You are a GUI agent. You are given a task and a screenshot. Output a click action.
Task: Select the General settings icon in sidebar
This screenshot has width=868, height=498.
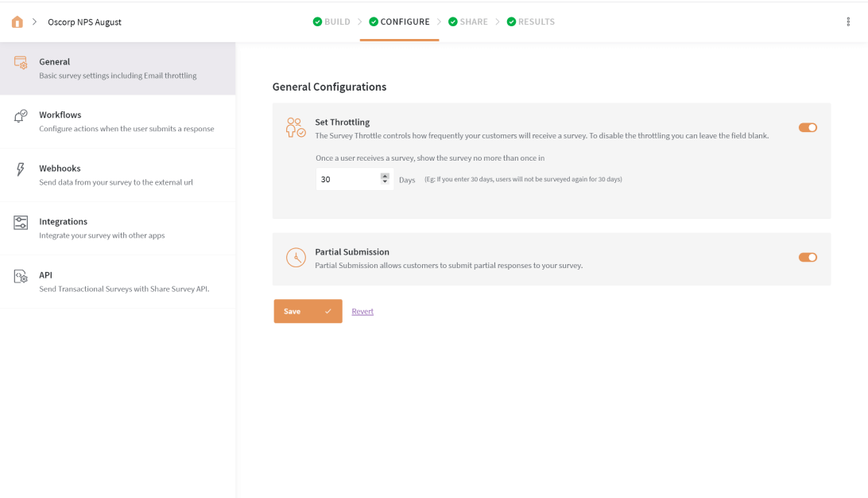pyautogui.click(x=19, y=67)
